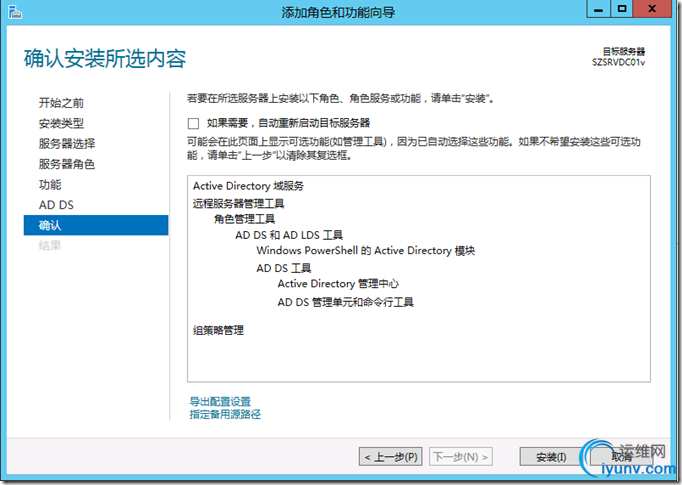Open the 安装类型 step
The image size is (682, 485).
click(x=61, y=124)
